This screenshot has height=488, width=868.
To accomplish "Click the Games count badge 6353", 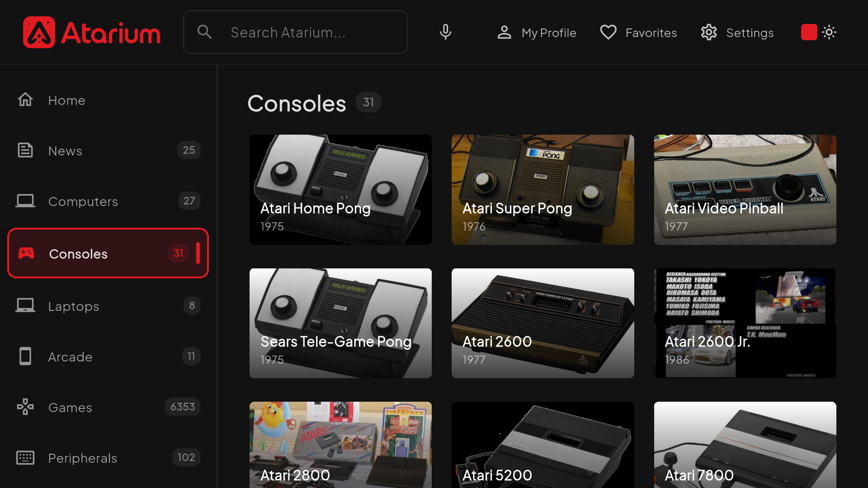I will pyautogui.click(x=183, y=407).
